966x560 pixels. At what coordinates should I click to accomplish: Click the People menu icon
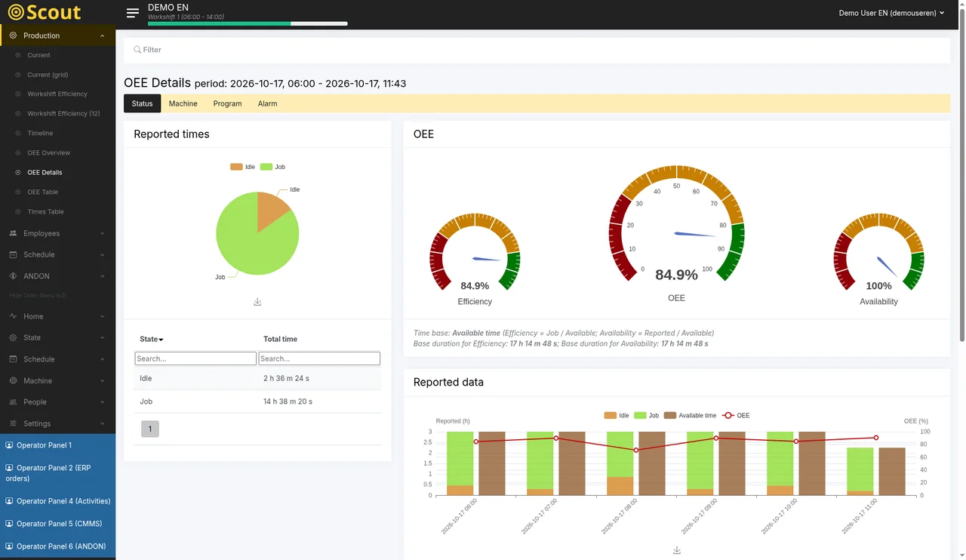13,402
